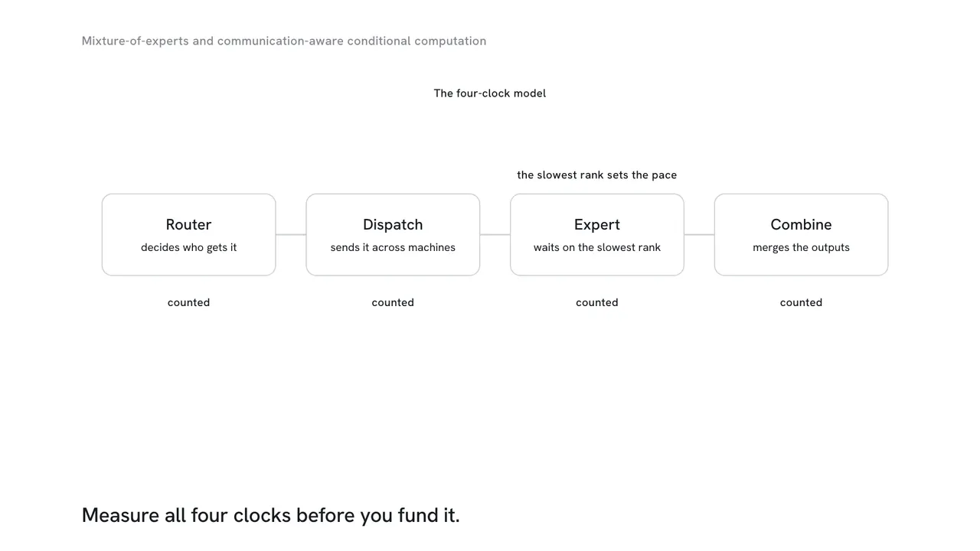Viewport: 980px width, 551px height.
Task: Click connector line between Expert and Combine
Action: 699,235
